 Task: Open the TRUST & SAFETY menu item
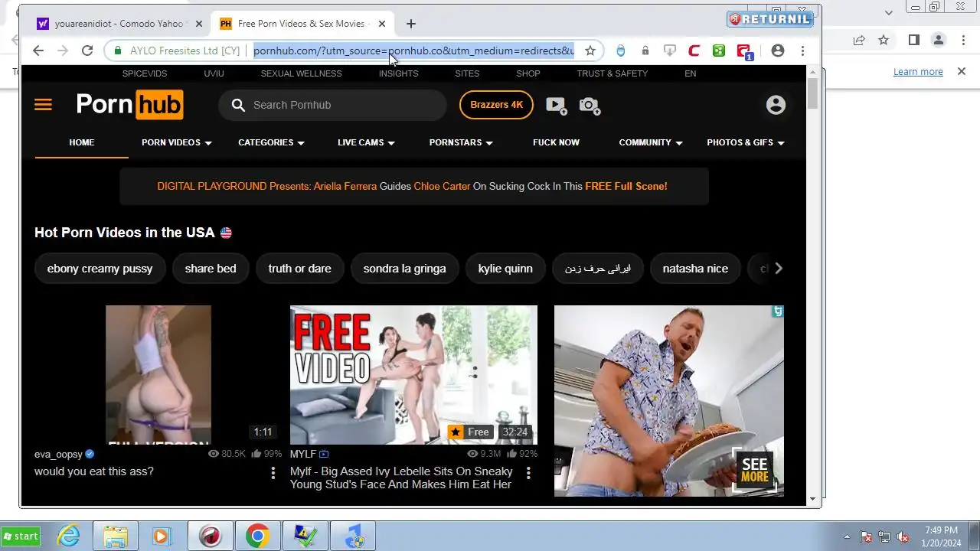click(x=612, y=73)
